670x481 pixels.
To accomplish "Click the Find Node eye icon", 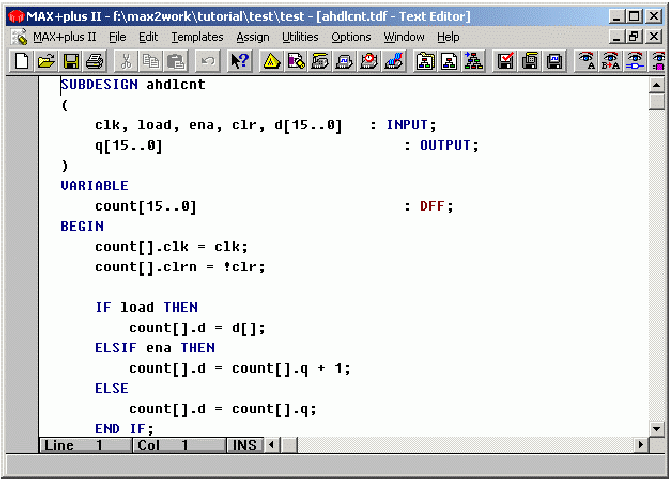I will click(x=635, y=62).
